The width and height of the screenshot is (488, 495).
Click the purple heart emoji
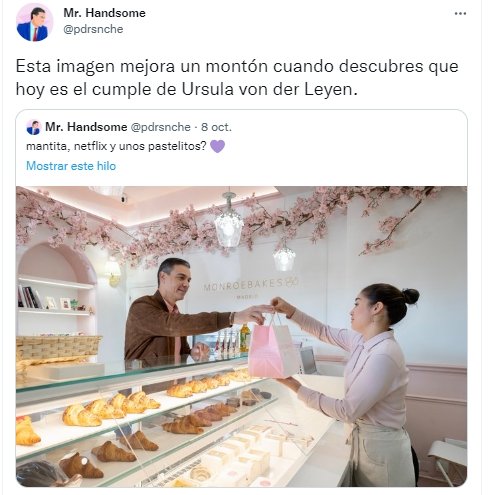coord(217,146)
